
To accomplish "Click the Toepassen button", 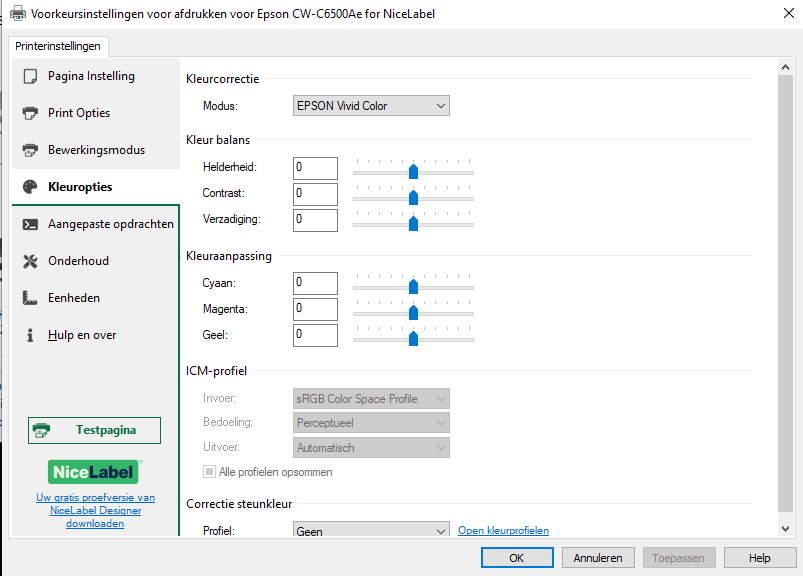I will click(679, 558).
